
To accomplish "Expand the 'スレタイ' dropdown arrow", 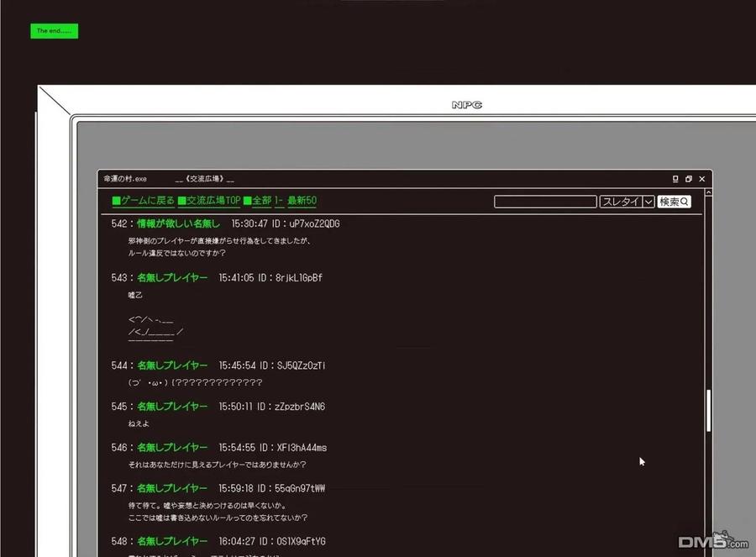I will 648,202.
